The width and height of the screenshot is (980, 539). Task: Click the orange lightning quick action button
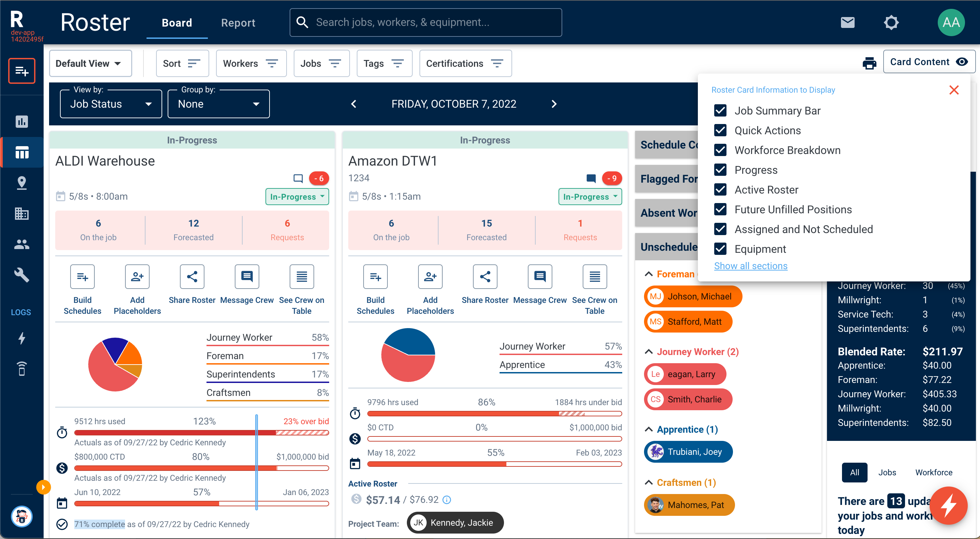(x=948, y=506)
